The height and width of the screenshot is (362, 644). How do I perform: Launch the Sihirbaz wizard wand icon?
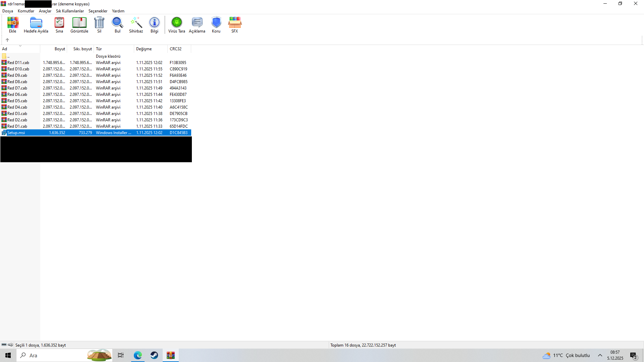[x=136, y=23]
